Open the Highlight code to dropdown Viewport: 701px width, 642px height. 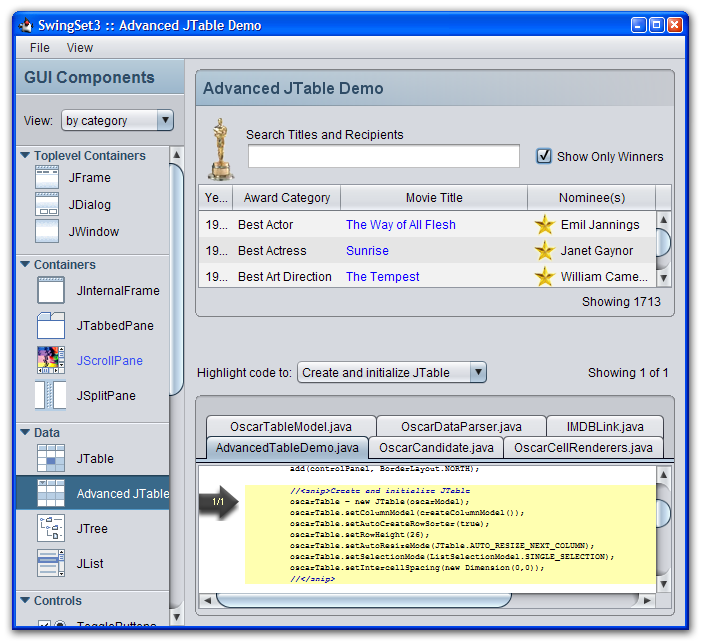391,373
